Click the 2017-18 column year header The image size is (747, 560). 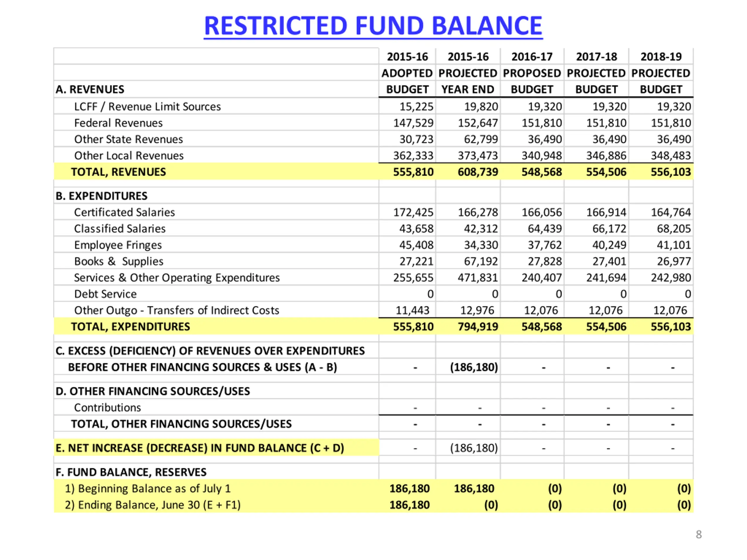(x=596, y=56)
